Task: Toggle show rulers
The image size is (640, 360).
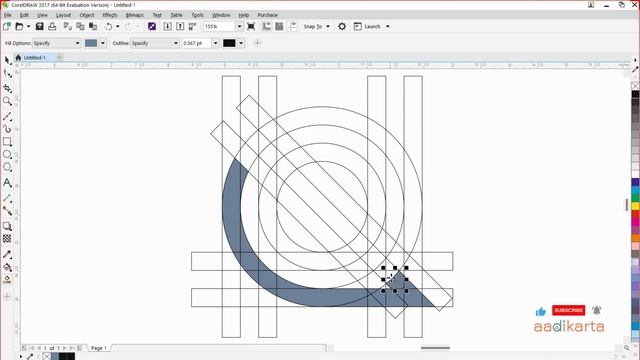Action: click(x=267, y=27)
